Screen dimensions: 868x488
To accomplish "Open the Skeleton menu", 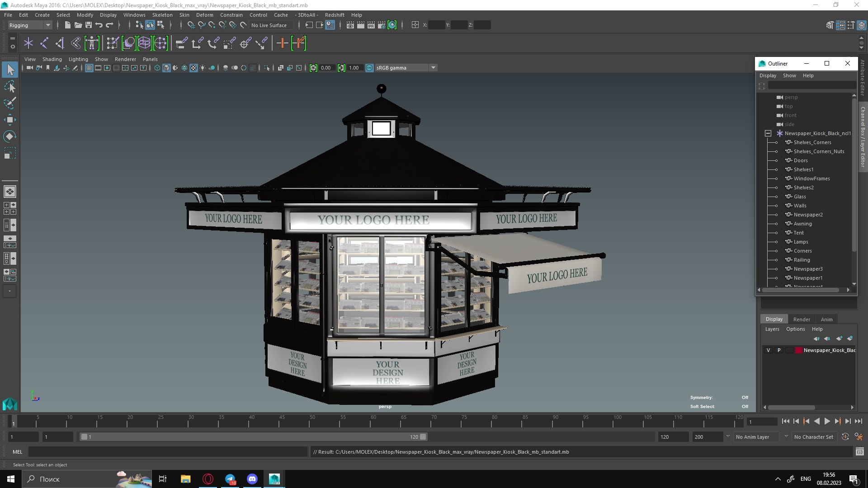I will 162,15.
